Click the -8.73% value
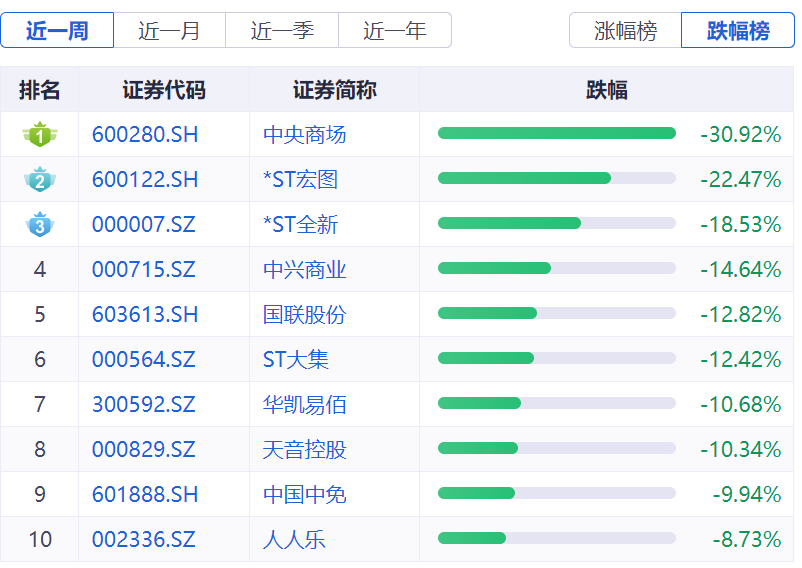This screenshot has height=568, width=802. click(747, 540)
